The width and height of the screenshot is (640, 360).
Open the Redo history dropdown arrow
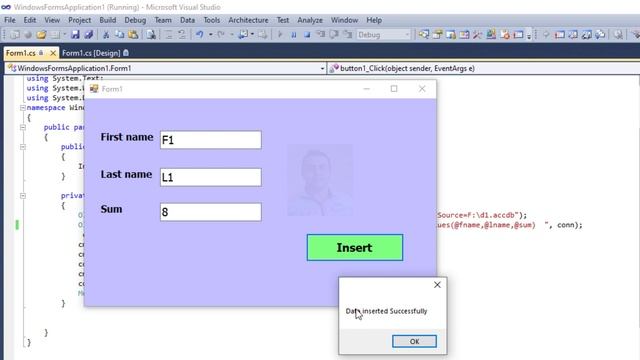pyautogui.click(x=231, y=35)
